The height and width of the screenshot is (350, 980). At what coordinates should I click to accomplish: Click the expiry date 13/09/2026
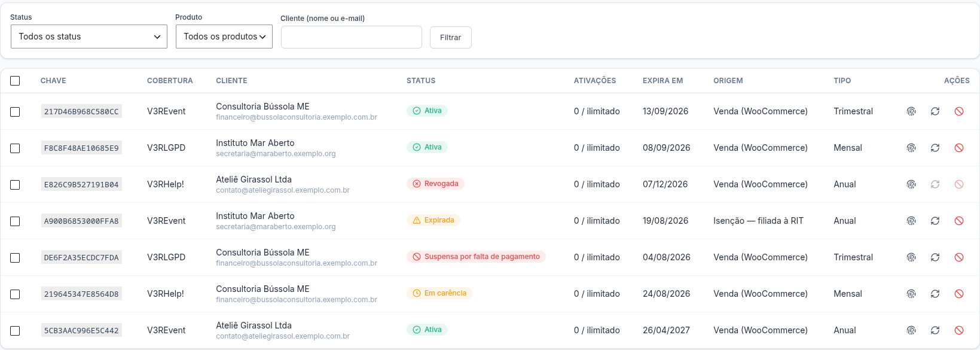coord(665,111)
